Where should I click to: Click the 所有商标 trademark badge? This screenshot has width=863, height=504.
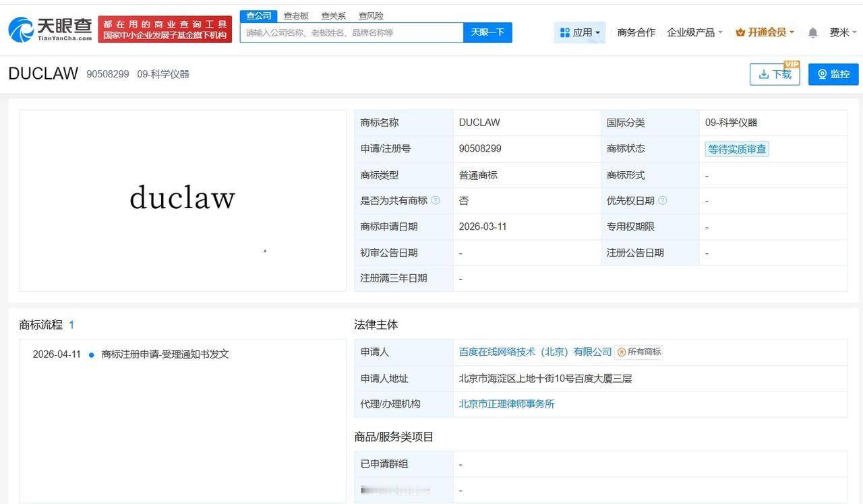[638, 352]
